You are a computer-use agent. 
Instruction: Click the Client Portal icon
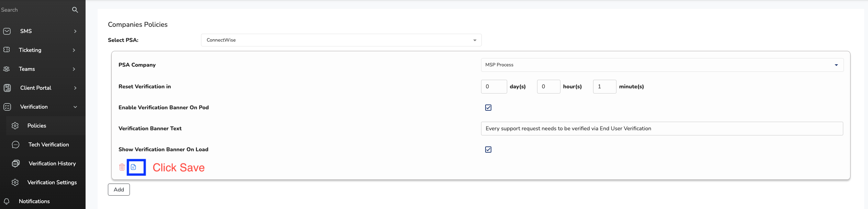(7, 88)
